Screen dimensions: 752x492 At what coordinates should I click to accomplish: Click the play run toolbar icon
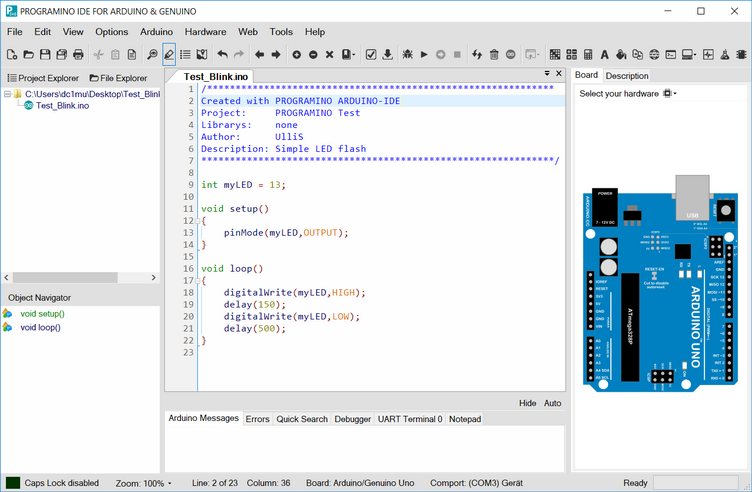pyautogui.click(x=424, y=55)
